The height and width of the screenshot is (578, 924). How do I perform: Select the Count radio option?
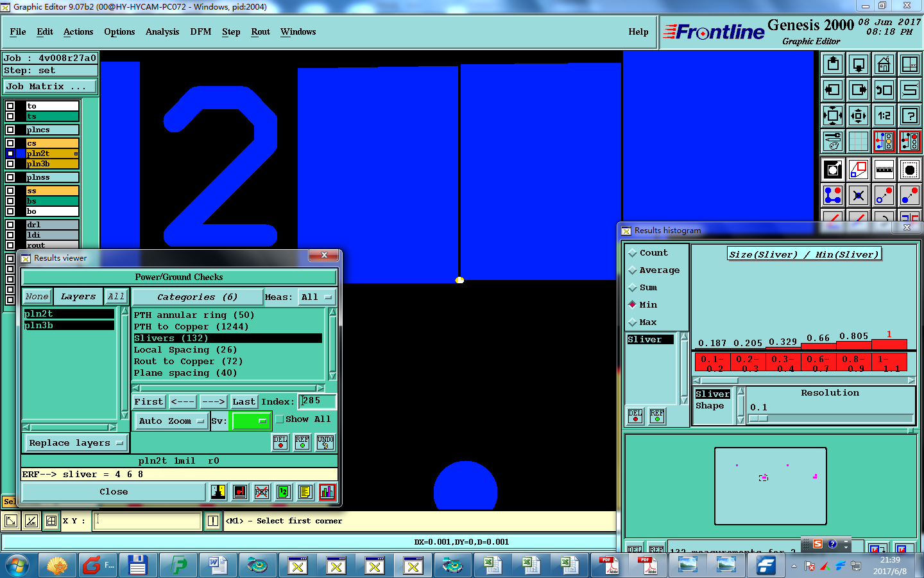pos(633,253)
